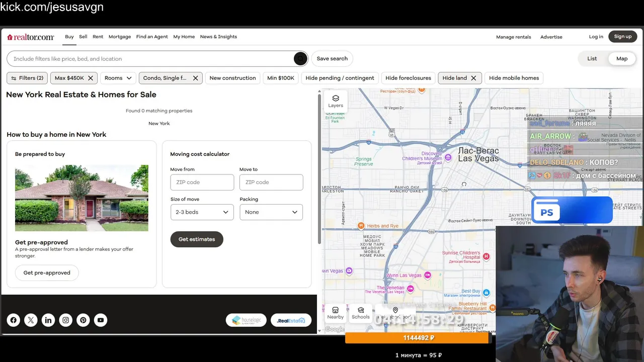Click Best Buy map marker
The width and height of the screenshot is (644, 362).
coord(487,292)
